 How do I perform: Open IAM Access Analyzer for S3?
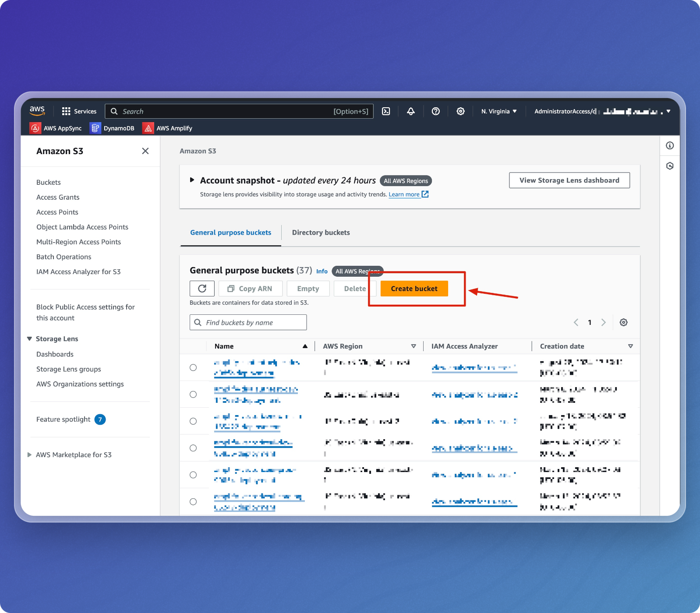pyautogui.click(x=78, y=272)
